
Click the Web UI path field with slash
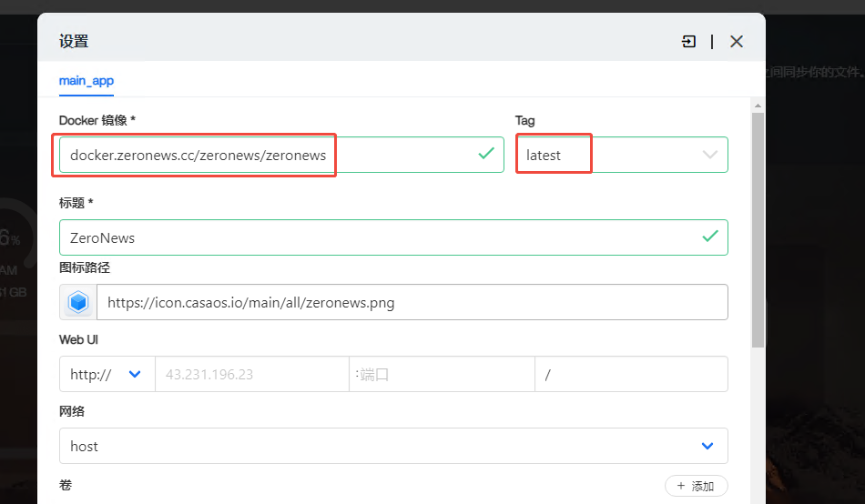[631, 374]
